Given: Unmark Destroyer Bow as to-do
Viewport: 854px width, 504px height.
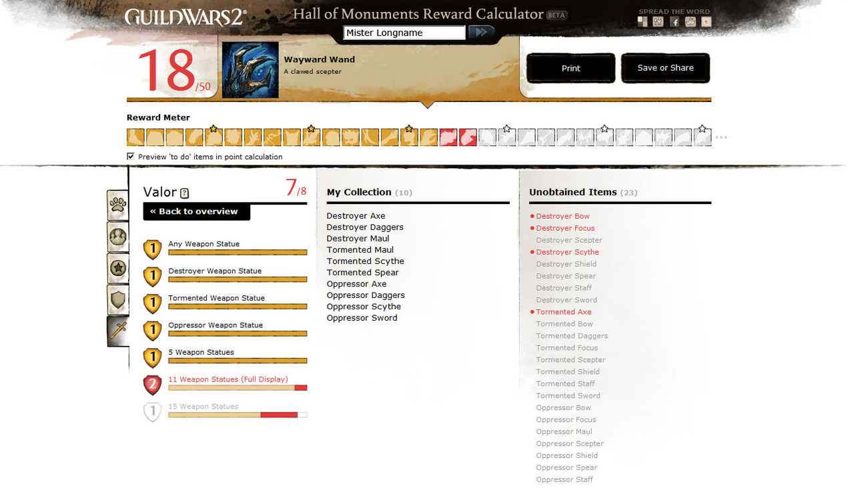Looking at the screenshot, I should point(562,216).
